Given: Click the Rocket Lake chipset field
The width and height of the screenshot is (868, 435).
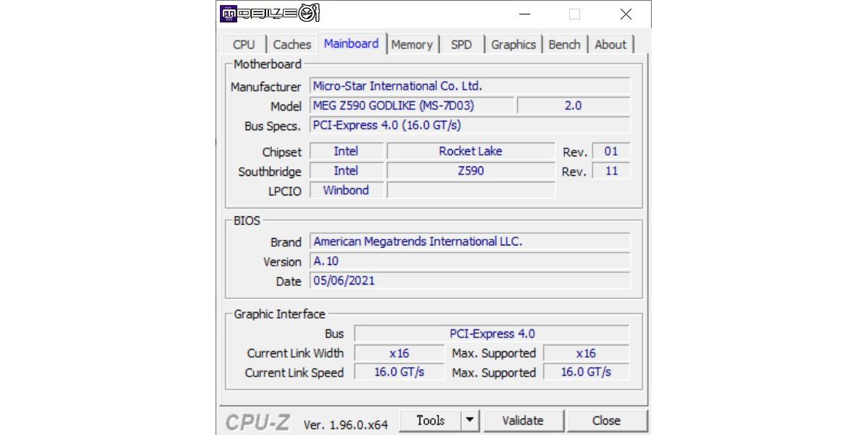Looking at the screenshot, I should click(x=471, y=151).
